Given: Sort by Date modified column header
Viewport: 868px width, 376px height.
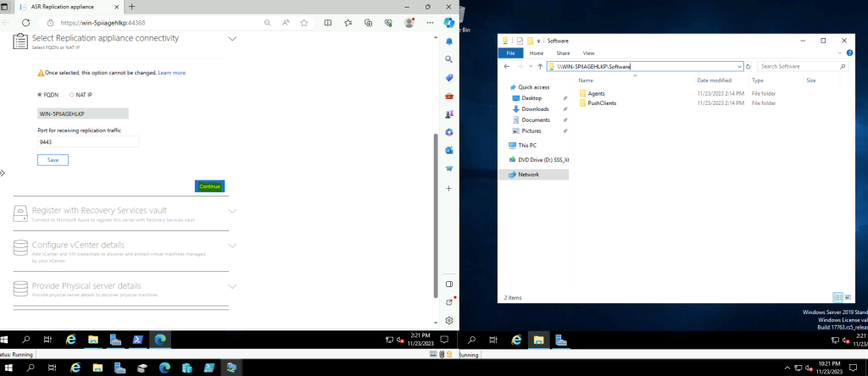Looking at the screenshot, I should (x=722, y=80).
